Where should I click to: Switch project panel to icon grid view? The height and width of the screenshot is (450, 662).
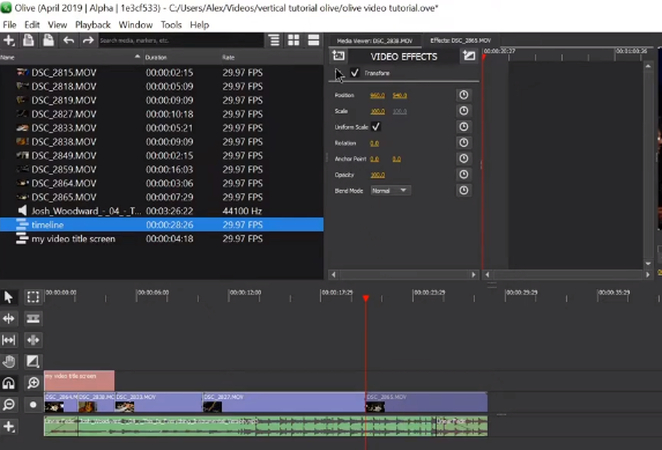pyautogui.click(x=293, y=41)
